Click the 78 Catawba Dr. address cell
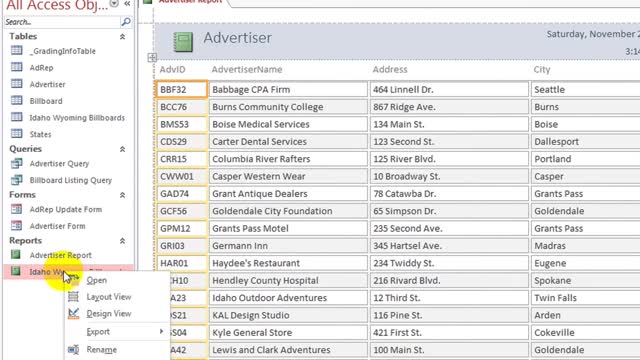Image resolution: width=640 pixels, height=360 pixels. [449, 193]
